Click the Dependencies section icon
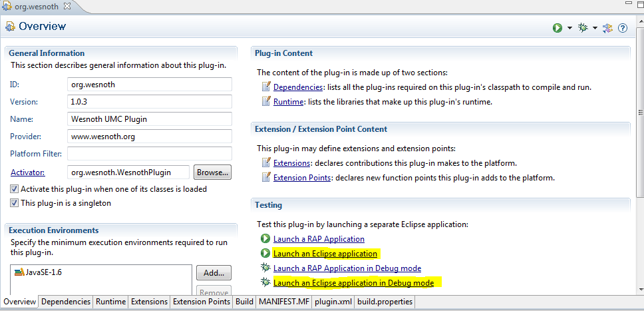The image size is (644, 311). (266, 87)
